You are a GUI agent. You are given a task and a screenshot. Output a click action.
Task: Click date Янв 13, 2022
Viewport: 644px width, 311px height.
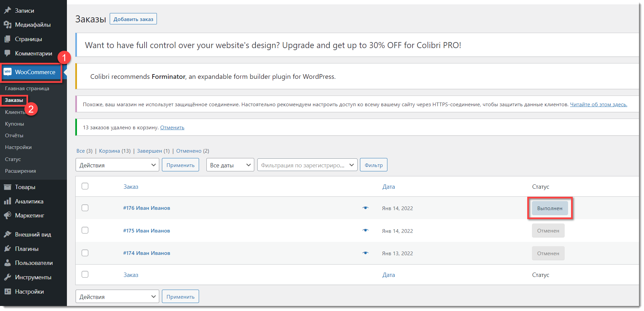397,253
